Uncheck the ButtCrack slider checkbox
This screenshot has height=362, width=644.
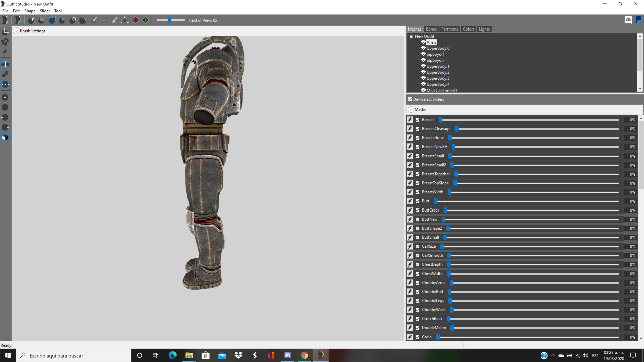(x=418, y=210)
